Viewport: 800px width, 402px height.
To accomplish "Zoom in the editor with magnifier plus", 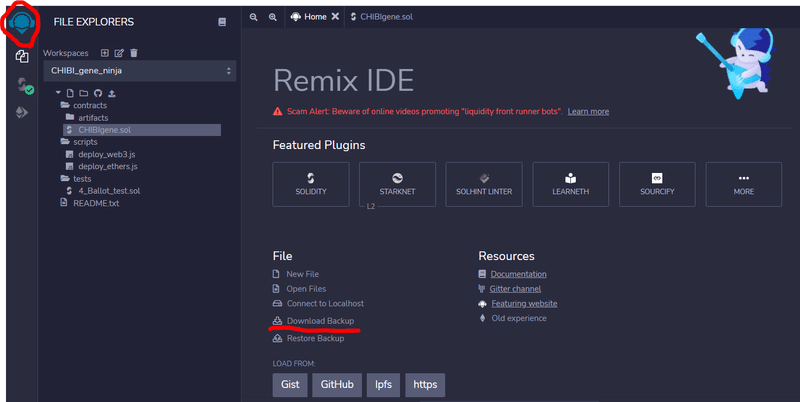I will point(273,17).
